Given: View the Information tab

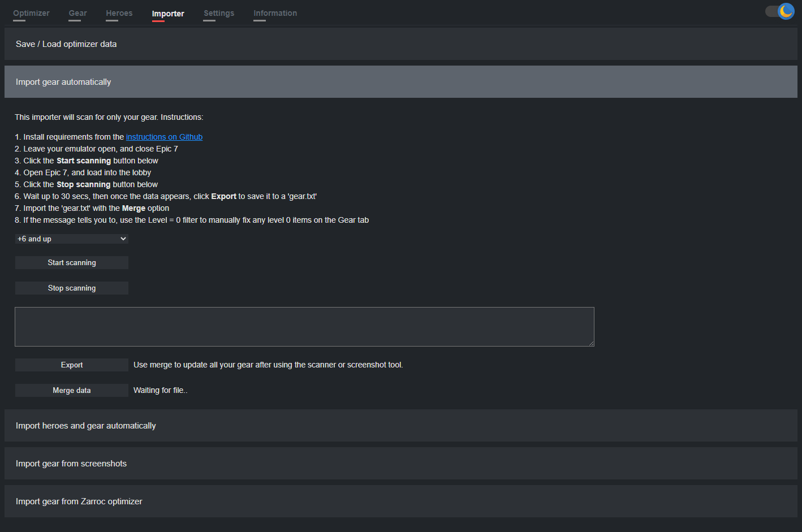Looking at the screenshot, I should point(275,13).
